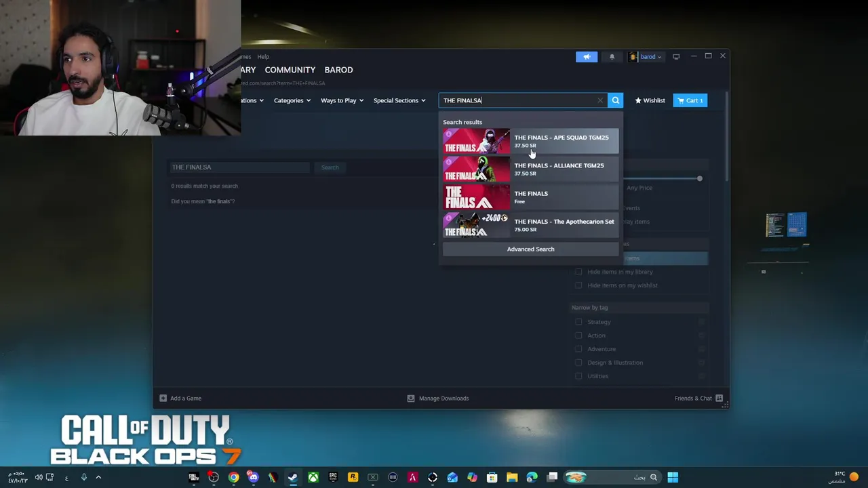
Task: Check the Strategy tag filter
Action: 578,322
